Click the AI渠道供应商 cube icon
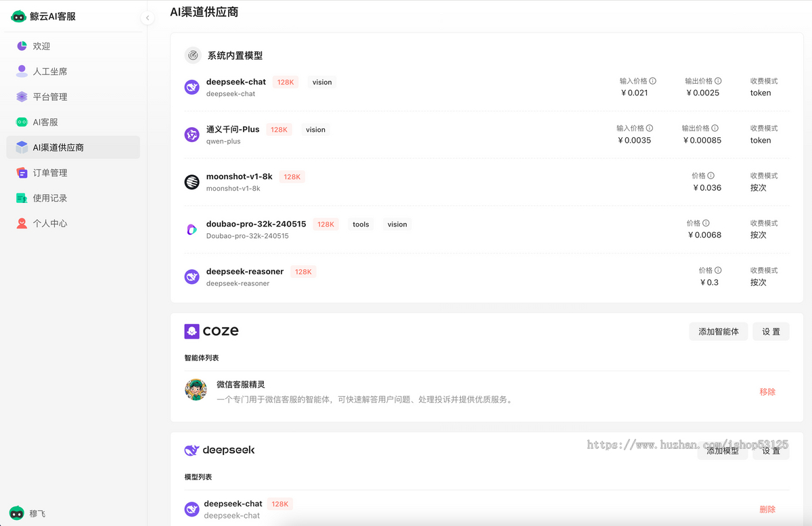Screen dimensions: 812x526 click(x=22, y=147)
